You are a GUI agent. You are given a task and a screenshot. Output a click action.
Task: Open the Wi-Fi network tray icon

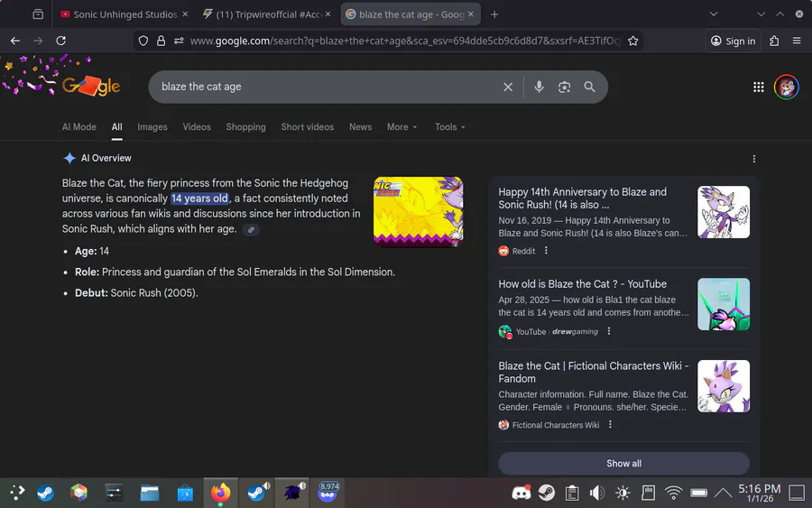(x=673, y=493)
